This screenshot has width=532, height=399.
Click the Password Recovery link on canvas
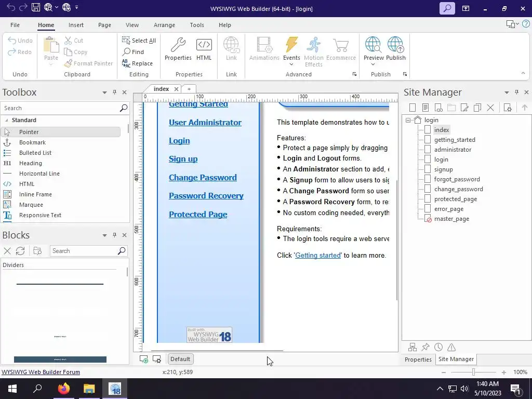point(206,196)
